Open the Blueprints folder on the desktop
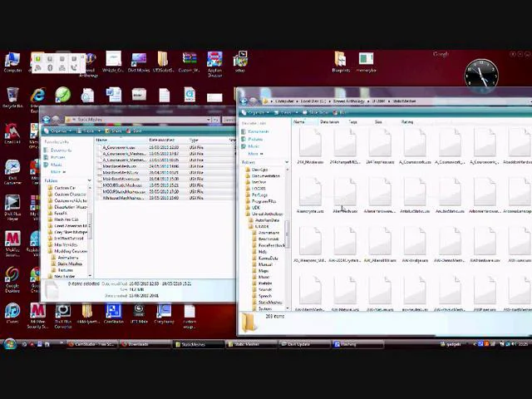 pyautogui.click(x=341, y=62)
